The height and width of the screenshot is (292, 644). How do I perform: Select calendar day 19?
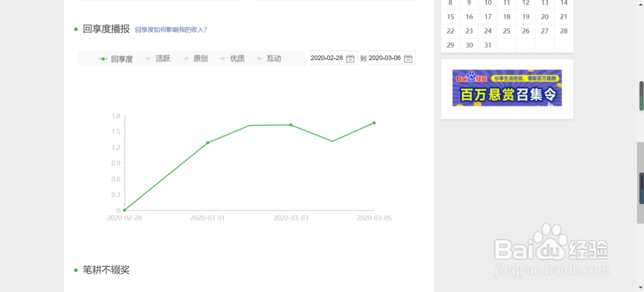(526, 17)
